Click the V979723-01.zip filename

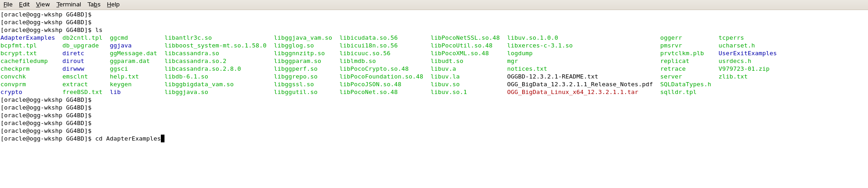(744, 69)
